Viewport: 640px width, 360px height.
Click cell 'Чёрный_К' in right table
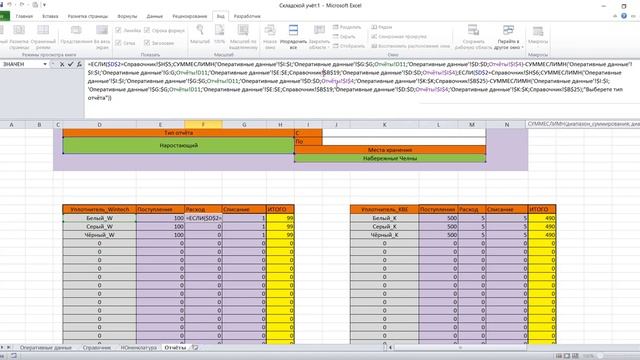384,235
